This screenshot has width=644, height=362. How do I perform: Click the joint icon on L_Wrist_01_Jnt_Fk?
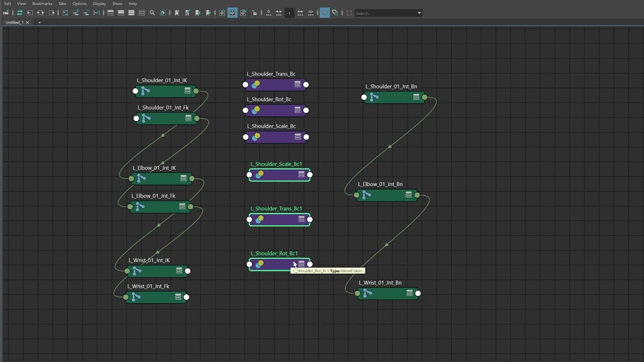tap(135, 297)
